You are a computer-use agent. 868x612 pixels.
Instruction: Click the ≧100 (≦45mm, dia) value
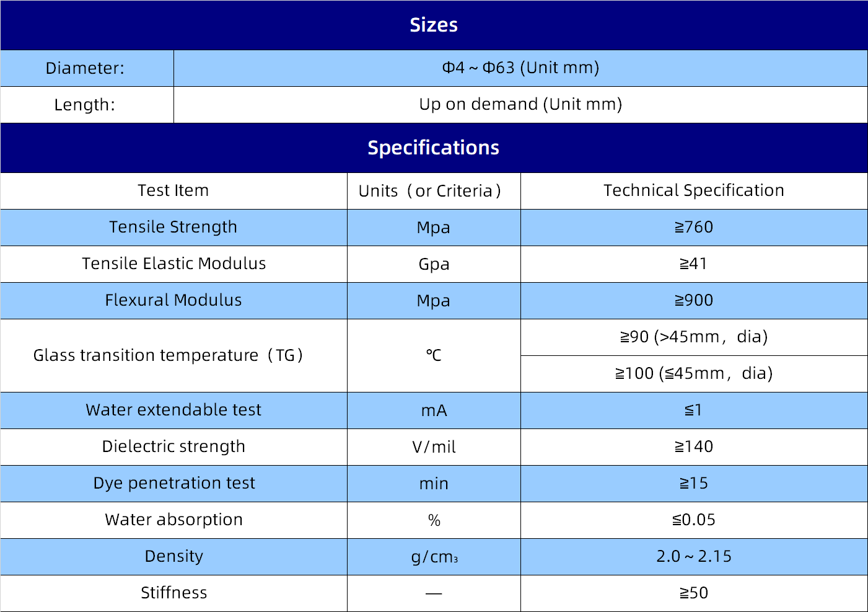[694, 373]
